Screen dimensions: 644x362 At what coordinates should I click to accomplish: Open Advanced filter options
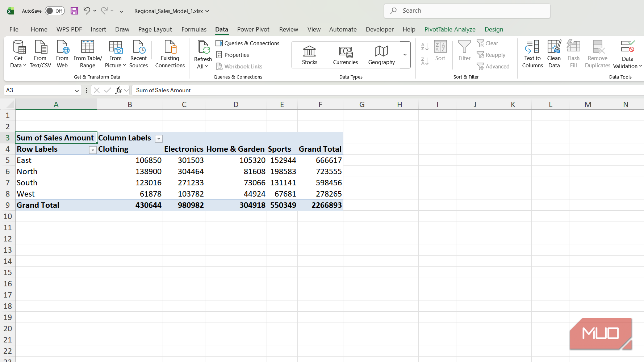(x=493, y=67)
